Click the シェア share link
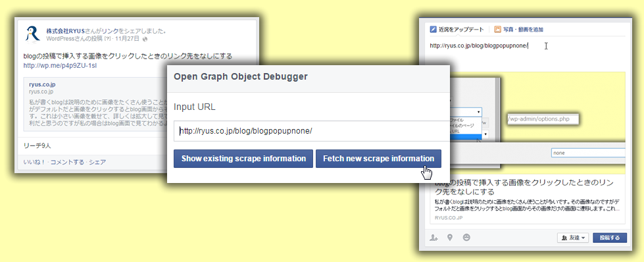644x262 pixels. pyautogui.click(x=97, y=162)
